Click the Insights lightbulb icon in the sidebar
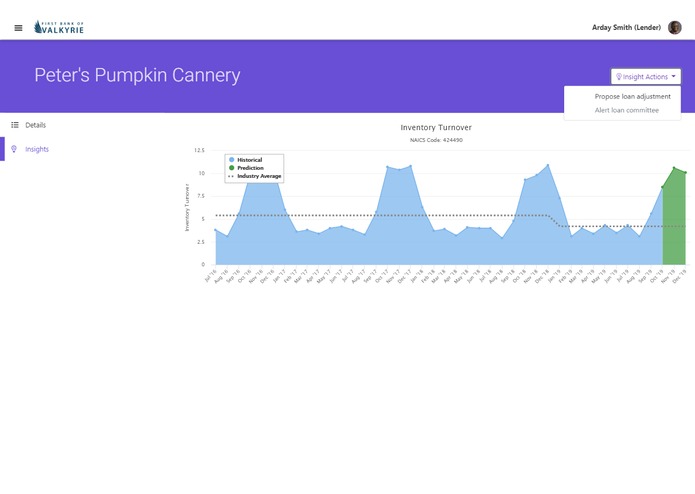The height and width of the screenshot is (494, 695). click(14, 149)
